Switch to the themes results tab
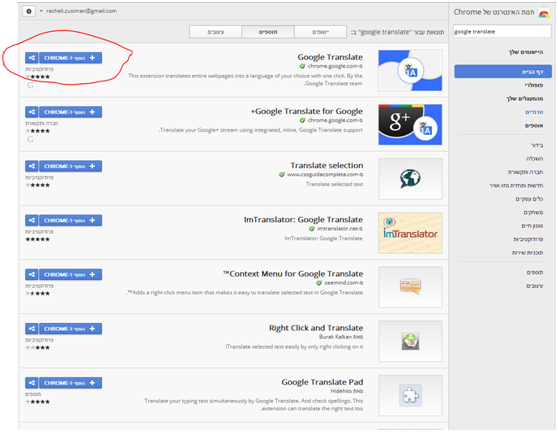Viewport: 558px width, 432px height. pos(216,32)
